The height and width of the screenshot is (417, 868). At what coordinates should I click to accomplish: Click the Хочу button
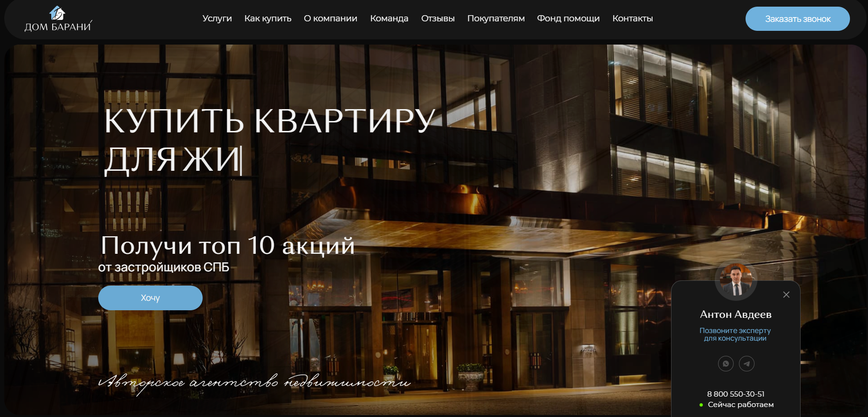click(x=150, y=298)
